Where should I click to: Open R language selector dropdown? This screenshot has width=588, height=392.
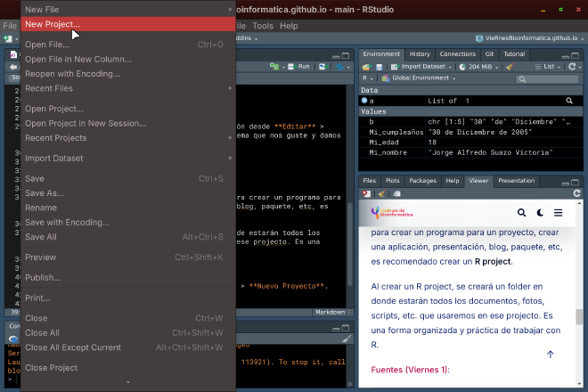pos(367,78)
